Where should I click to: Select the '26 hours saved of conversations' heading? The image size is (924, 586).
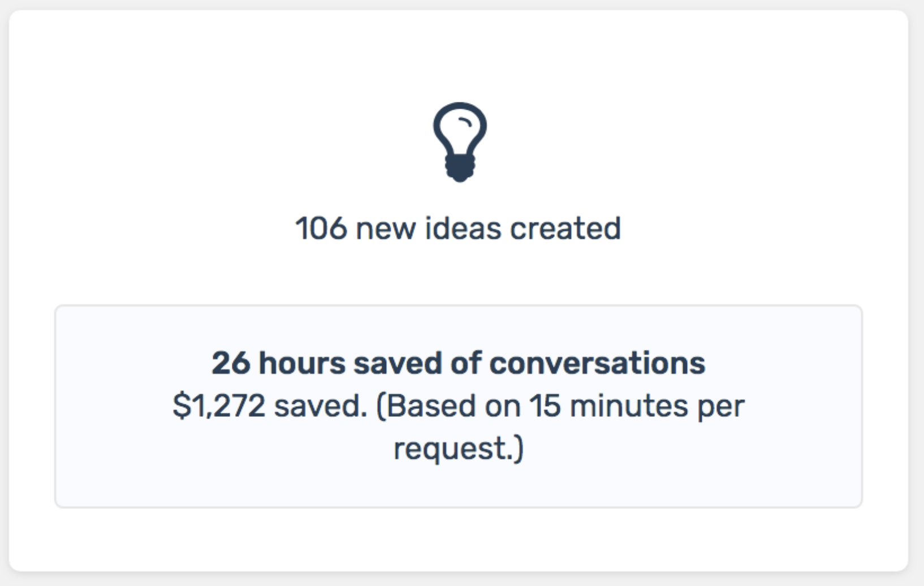coord(459,363)
